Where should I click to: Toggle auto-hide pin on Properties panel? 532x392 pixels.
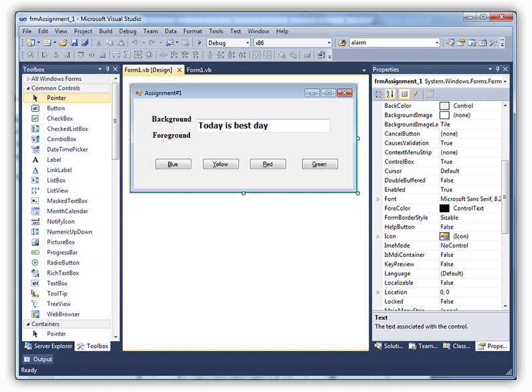[x=497, y=69]
